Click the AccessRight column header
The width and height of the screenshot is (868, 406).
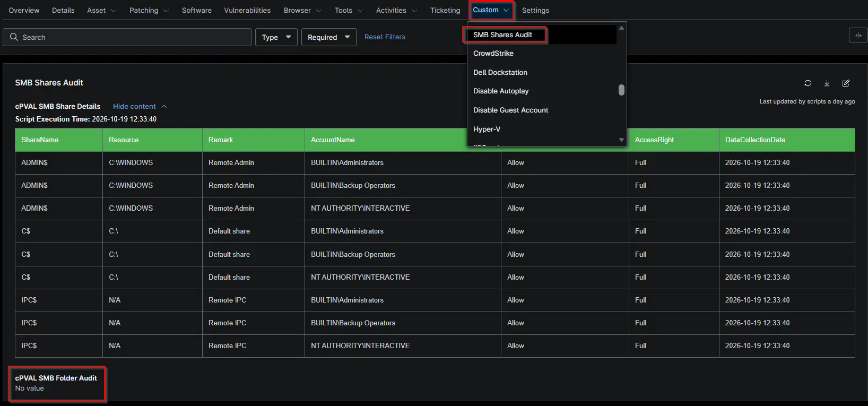674,140
